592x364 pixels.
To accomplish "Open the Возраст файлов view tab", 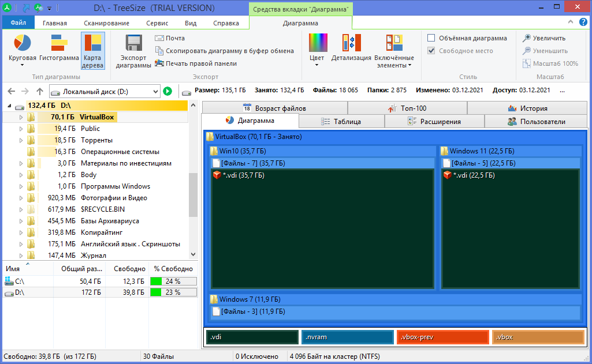I will click(274, 108).
